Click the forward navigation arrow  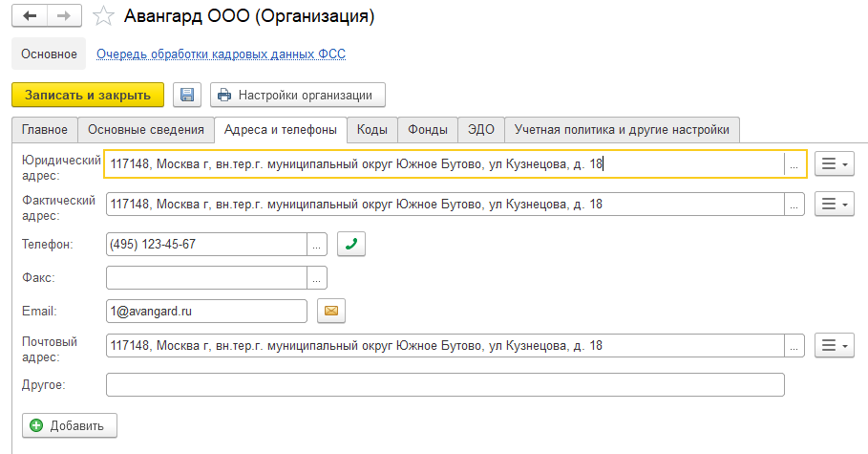pos(63,17)
